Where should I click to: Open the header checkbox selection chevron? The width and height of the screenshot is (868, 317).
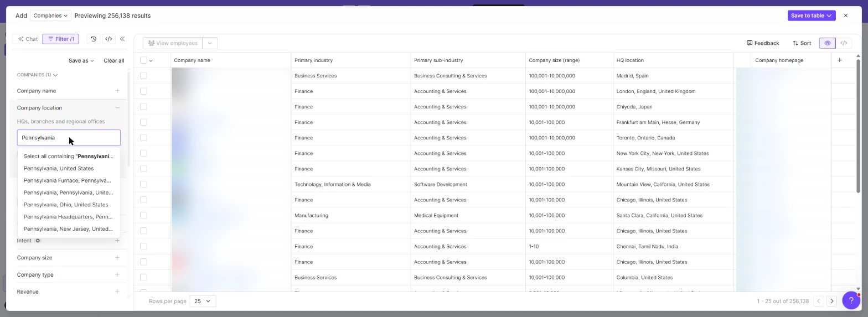(x=151, y=60)
